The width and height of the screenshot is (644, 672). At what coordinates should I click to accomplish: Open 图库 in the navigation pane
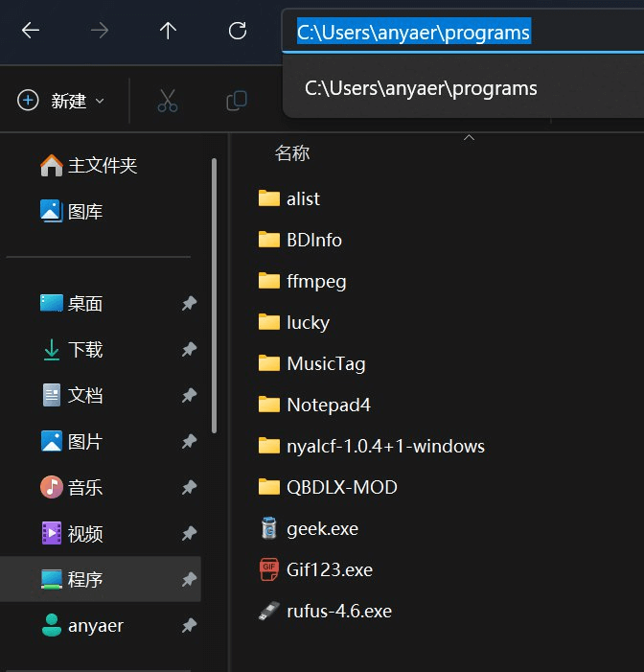[84, 211]
